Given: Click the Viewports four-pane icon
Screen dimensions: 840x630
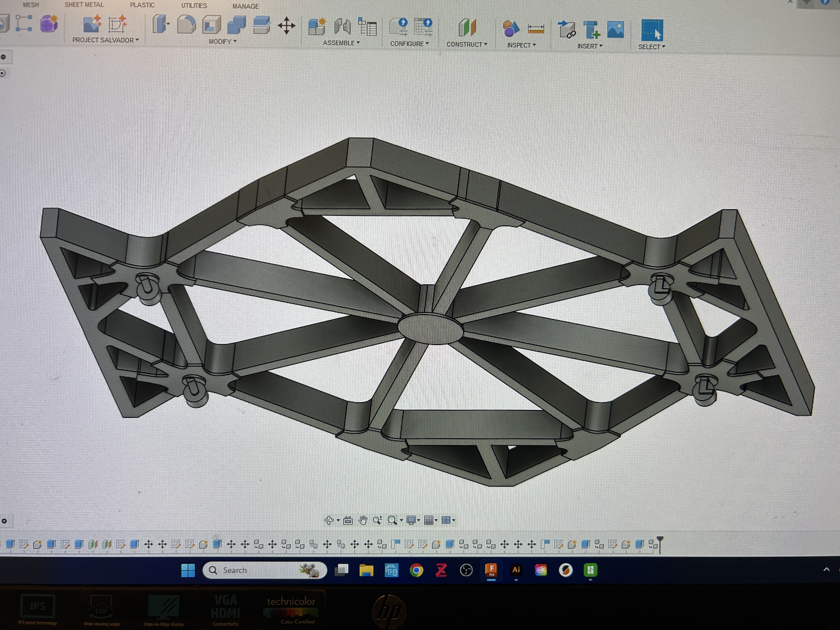Looking at the screenshot, I should pyautogui.click(x=446, y=520).
